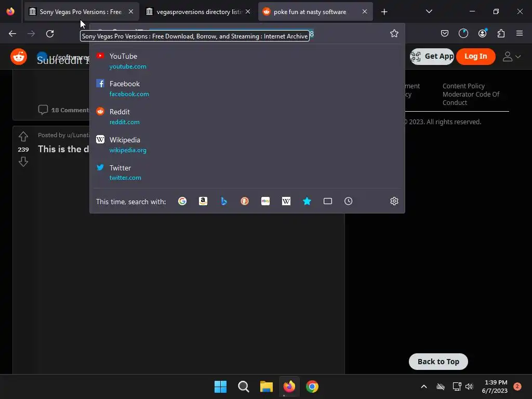532x399 pixels.
Task: Open the Windows Start menu
Action: [x=220, y=387]
